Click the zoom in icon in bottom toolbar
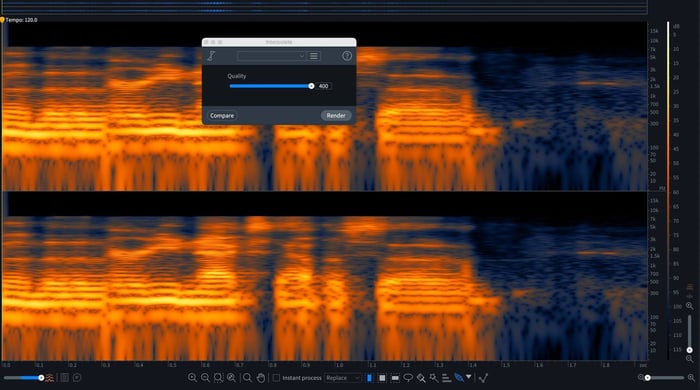700x390 pixels. click(x=192, y=378)
